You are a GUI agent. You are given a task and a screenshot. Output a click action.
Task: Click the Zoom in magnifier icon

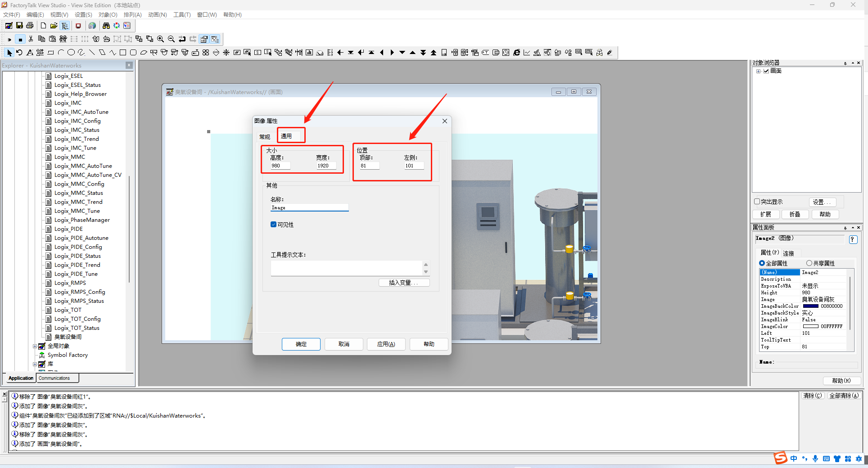(x=160, y=39)
